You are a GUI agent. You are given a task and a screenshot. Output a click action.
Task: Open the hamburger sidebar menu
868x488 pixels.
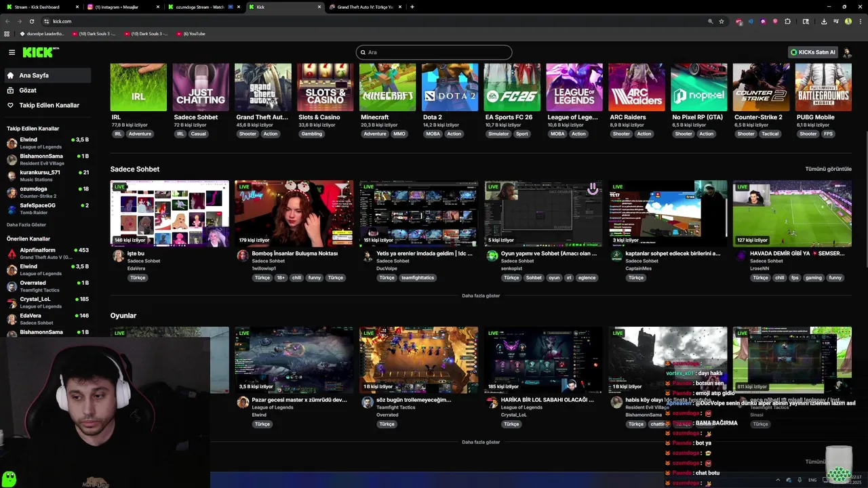[12, 52]
